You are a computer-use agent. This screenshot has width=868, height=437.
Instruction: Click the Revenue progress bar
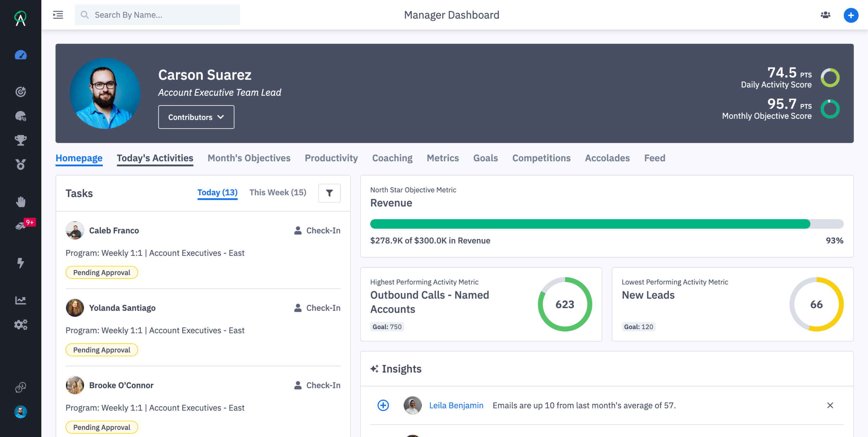click(606, 224)
